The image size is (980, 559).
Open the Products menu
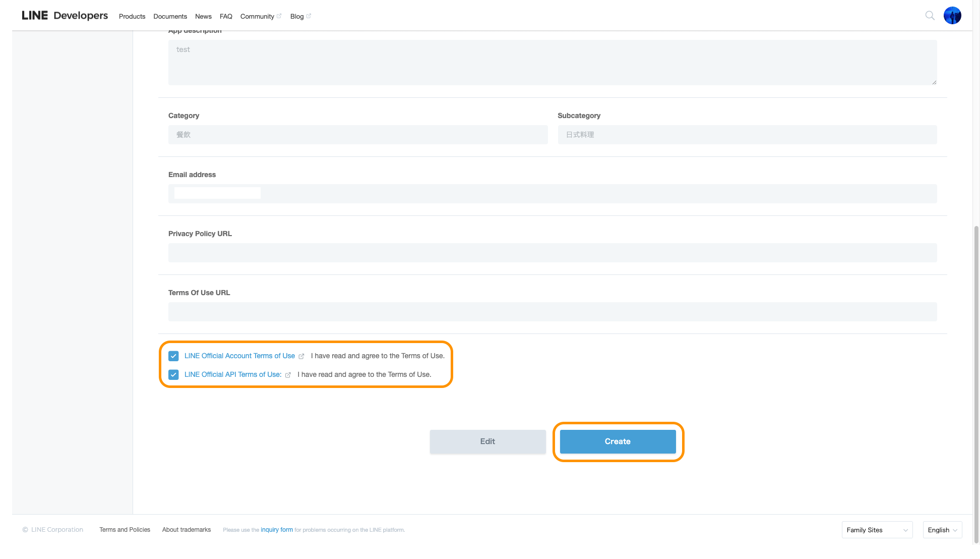tap(132, 16)
